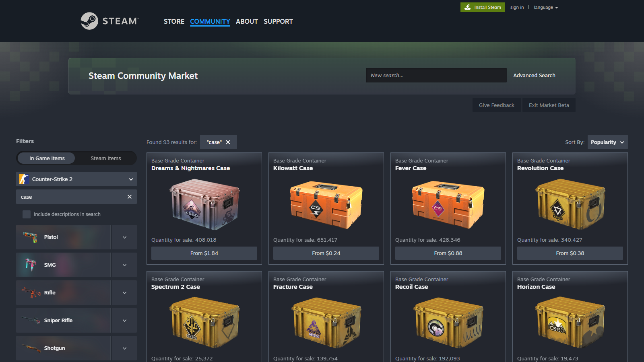Image resolution: width=644 pixels, height=362 pixels.
Task: Click From $1.84 price button
Action: (x=204, y=253)
